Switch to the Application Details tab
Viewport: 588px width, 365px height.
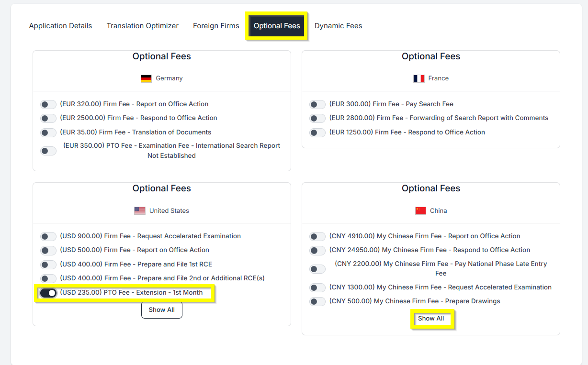(60, 26)
